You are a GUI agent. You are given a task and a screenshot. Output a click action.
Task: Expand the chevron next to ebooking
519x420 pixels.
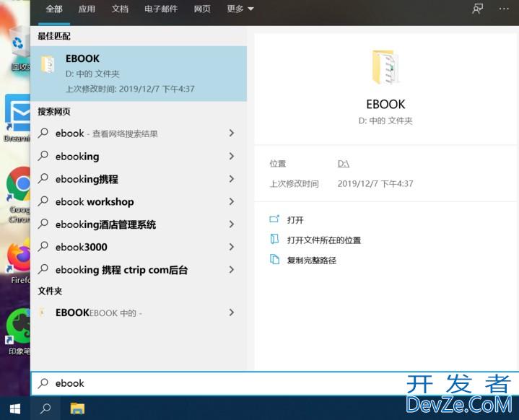232,156
